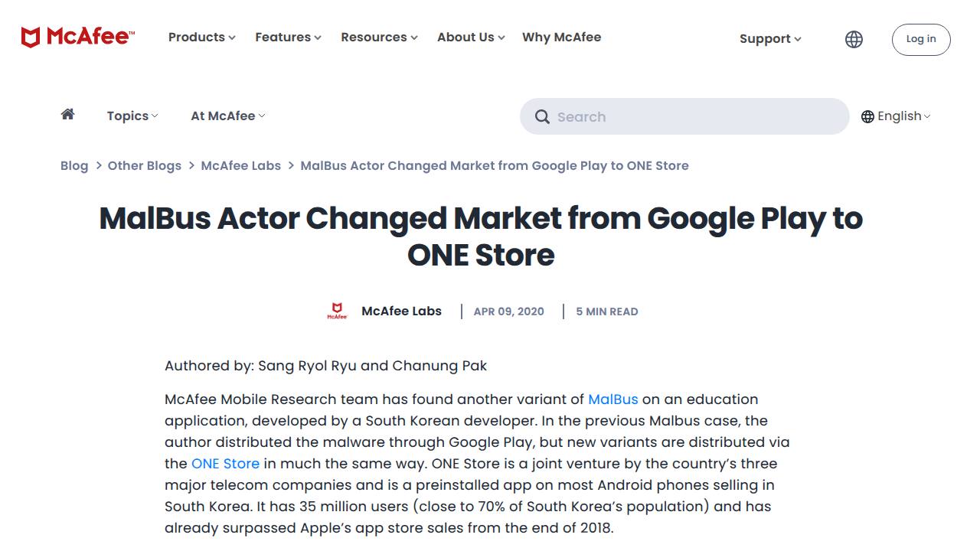Open the blog home icon

68,114
